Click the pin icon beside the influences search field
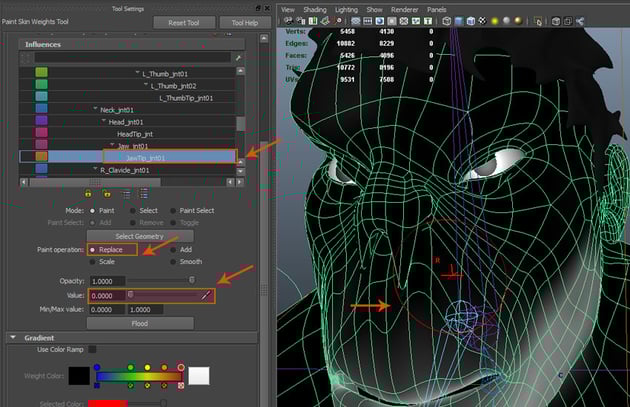This screenshot has height=407, width=630. click(238, 58)
